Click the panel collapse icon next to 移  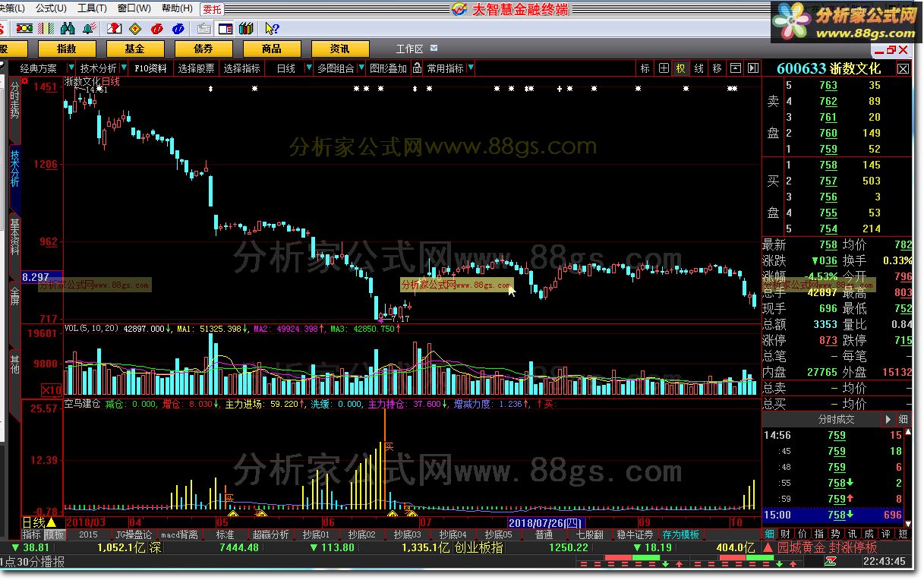point(735,68)
